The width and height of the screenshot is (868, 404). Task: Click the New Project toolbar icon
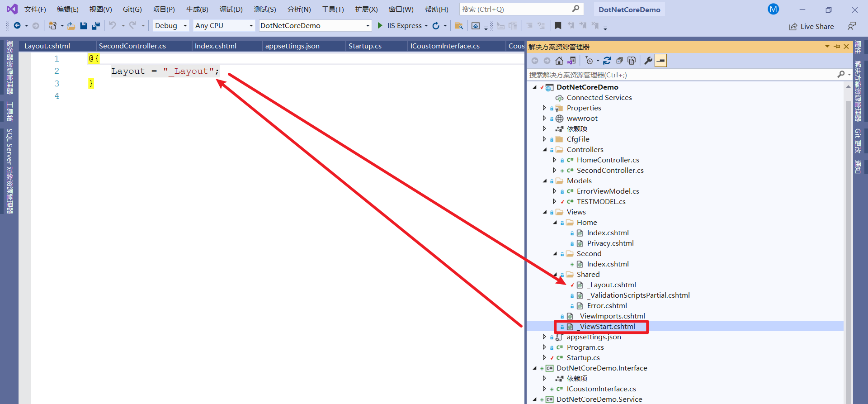point(53,26)
